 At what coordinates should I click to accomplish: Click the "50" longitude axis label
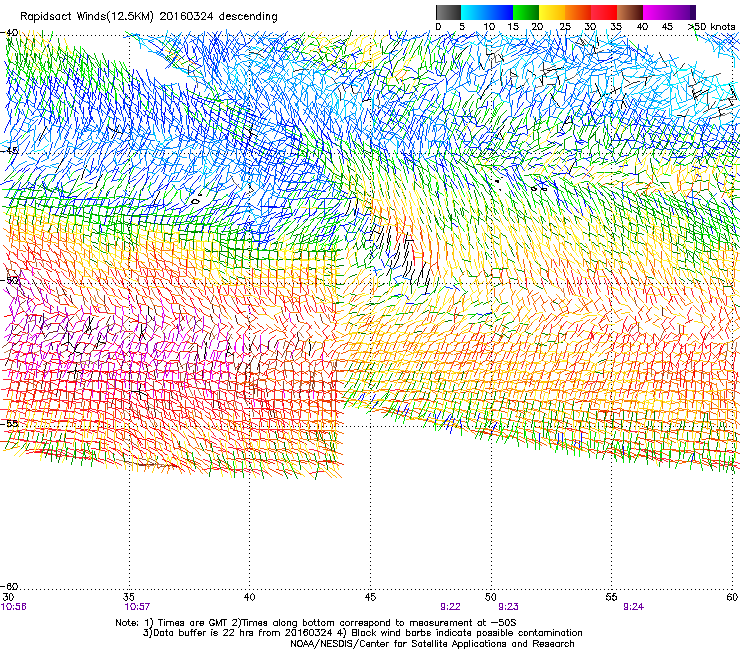(491, 597)
